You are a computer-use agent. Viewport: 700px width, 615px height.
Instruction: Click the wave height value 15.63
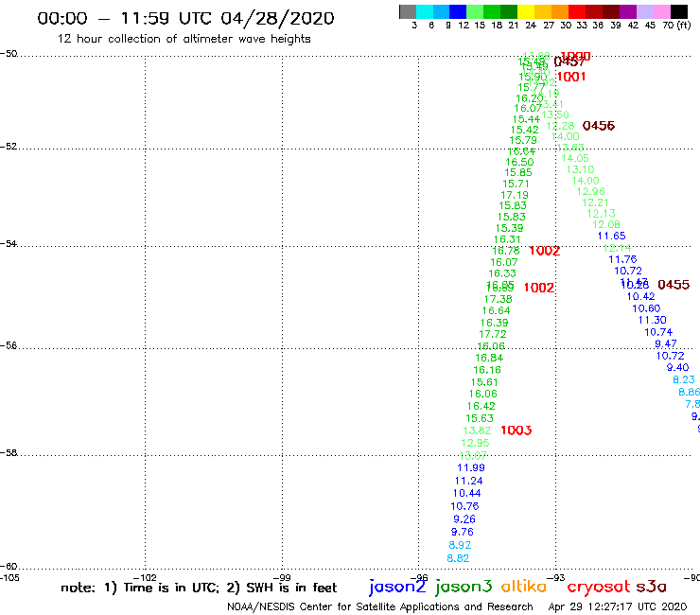tap(480, 418)
